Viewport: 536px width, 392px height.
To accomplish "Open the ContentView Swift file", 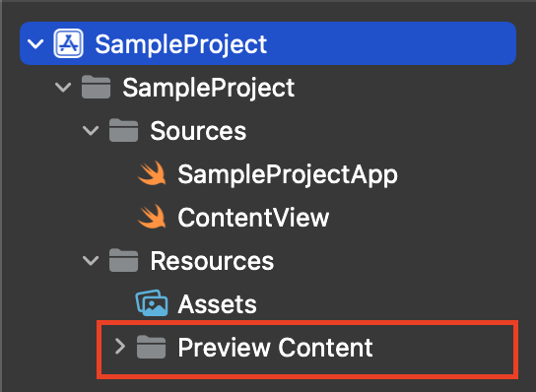I will click(x=253, y=218).
